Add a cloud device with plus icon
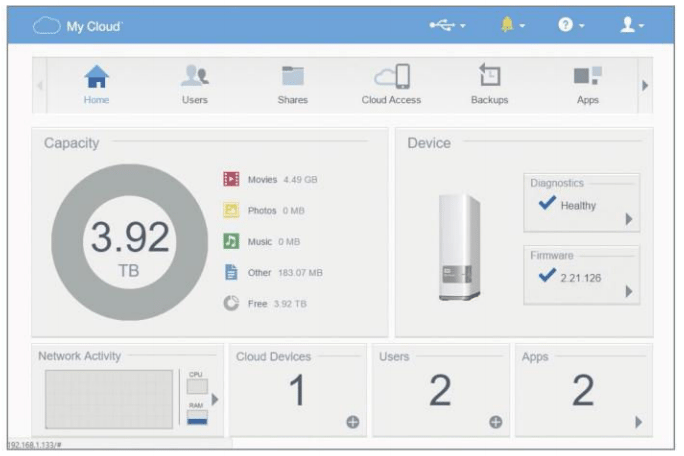 point(352,422)
